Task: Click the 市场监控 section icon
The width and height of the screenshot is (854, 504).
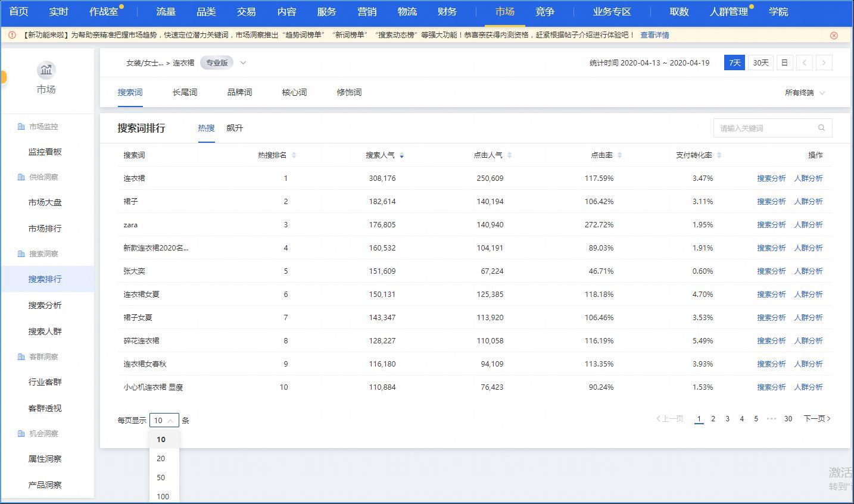Action: pos(21,127)
